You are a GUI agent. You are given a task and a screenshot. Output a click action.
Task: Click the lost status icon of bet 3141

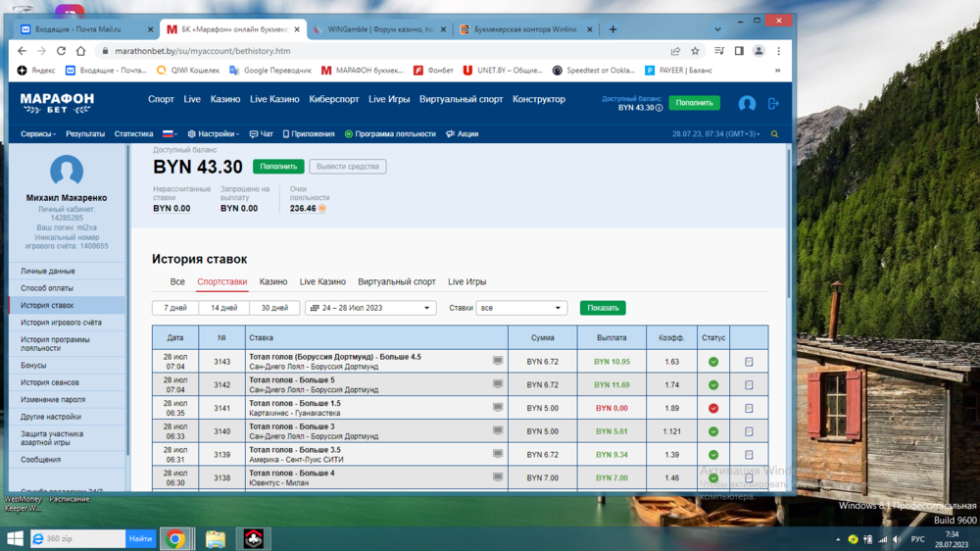[x=713, y=408]
